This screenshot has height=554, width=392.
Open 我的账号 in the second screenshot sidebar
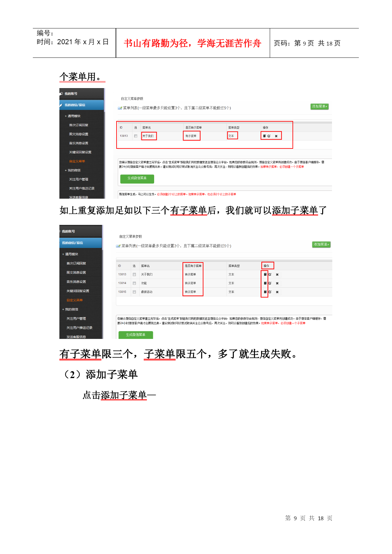coord(69,232)
